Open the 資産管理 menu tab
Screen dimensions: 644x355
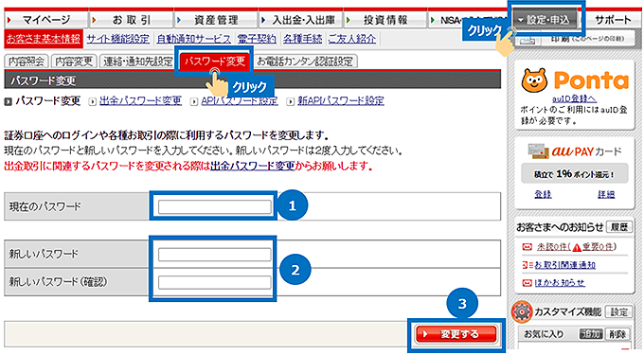216,20
